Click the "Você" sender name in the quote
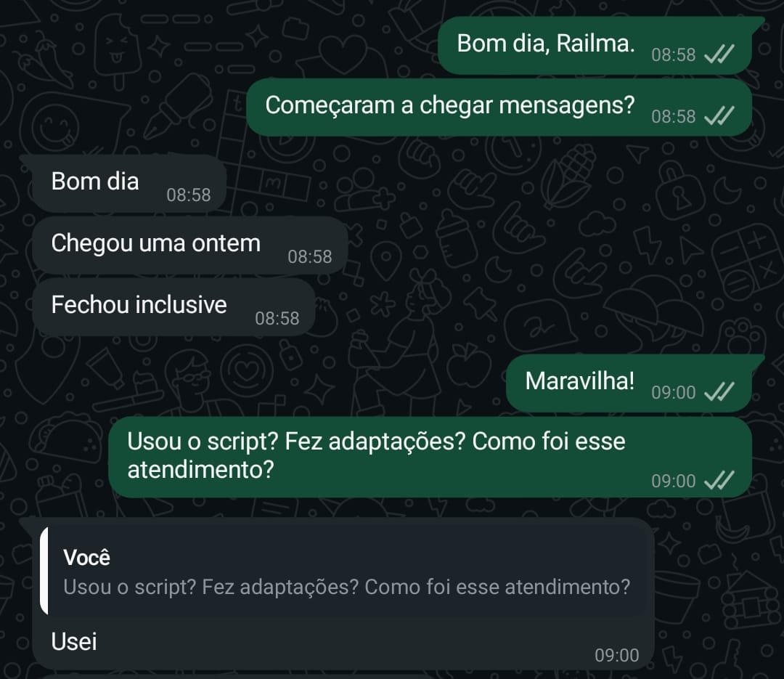This screenshot has height=679, width=784. tap(87, 558)
